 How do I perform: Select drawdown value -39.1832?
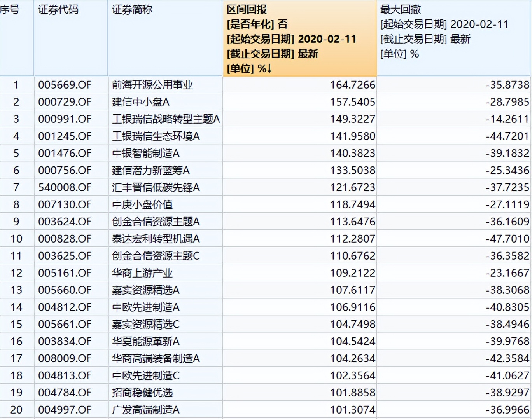(507, 153)
